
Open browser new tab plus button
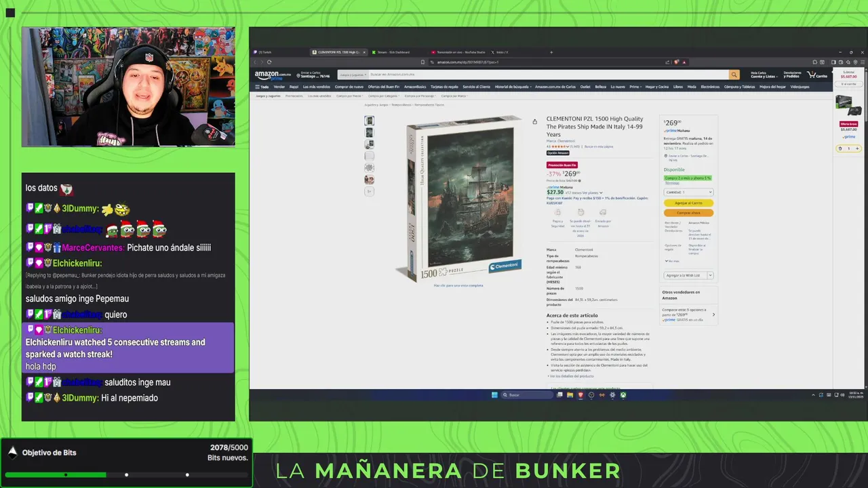tap(551, 52)
